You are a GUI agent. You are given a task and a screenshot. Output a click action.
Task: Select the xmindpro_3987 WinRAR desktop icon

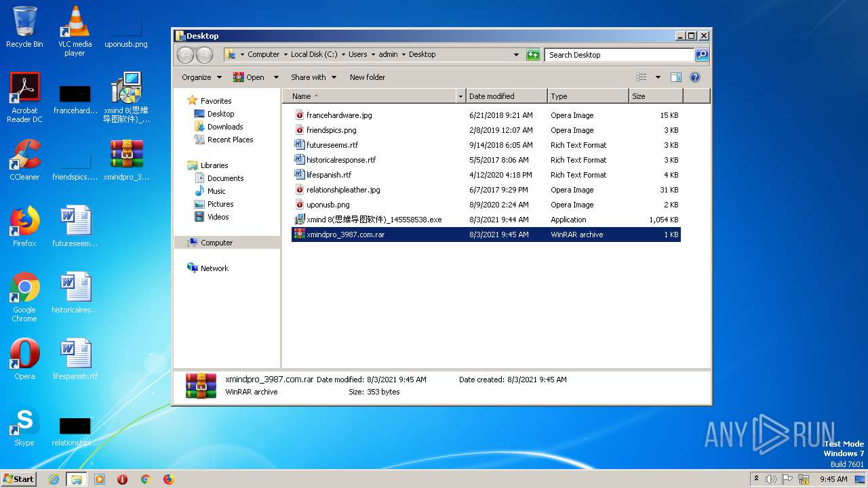(126, 160)
